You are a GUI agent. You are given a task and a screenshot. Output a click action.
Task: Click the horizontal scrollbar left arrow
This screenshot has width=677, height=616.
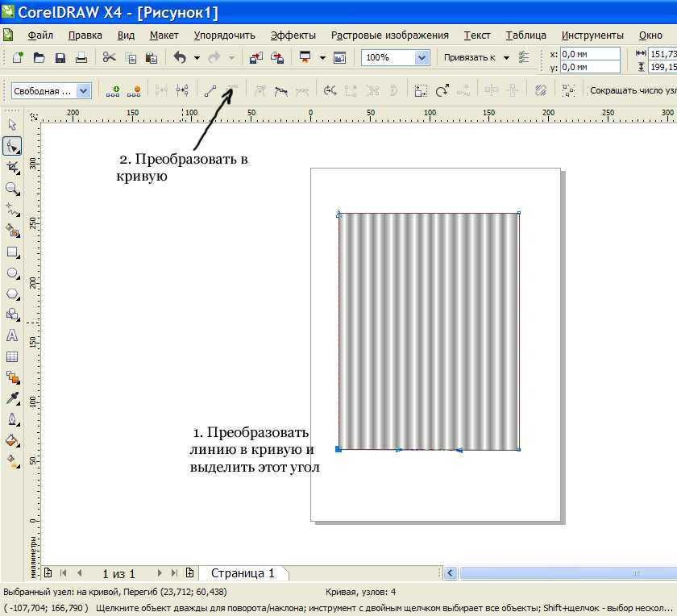451,573
